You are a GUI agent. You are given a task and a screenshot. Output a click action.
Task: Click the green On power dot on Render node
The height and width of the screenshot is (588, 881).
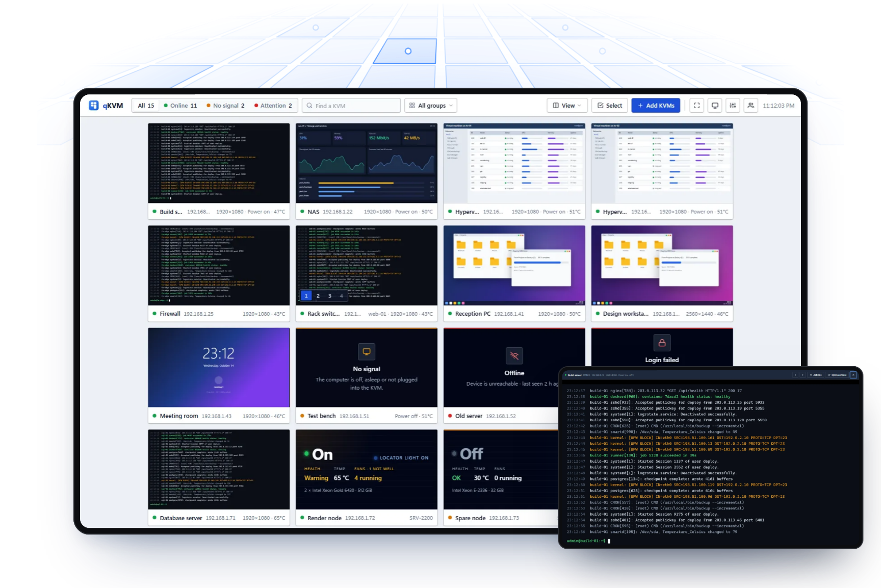point(306,453)
